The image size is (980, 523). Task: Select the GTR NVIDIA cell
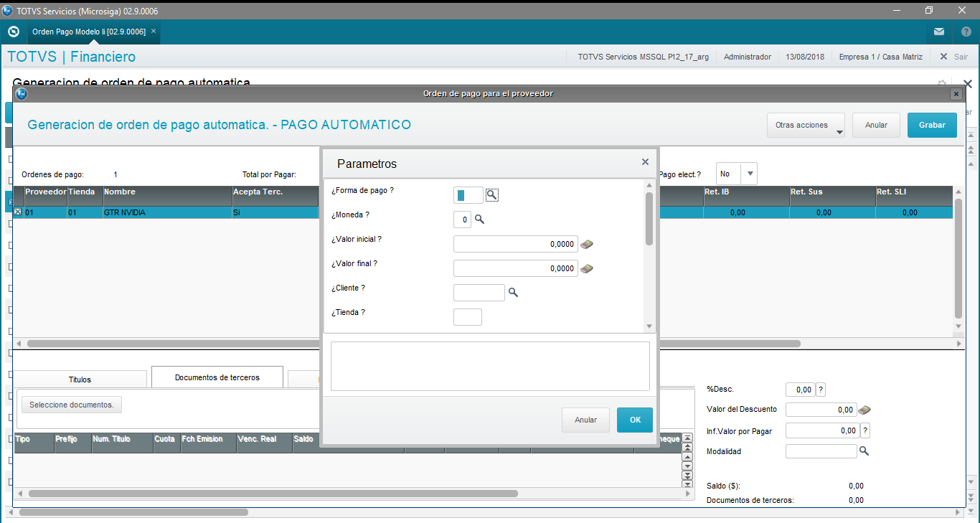[x=167, y=212]
